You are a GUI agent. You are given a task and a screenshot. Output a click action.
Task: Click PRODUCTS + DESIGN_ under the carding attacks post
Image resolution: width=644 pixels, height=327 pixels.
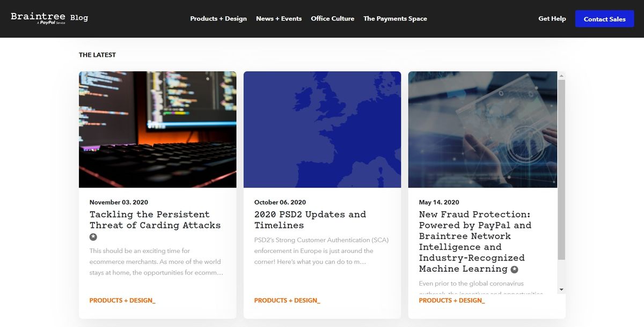coord(122,300)
